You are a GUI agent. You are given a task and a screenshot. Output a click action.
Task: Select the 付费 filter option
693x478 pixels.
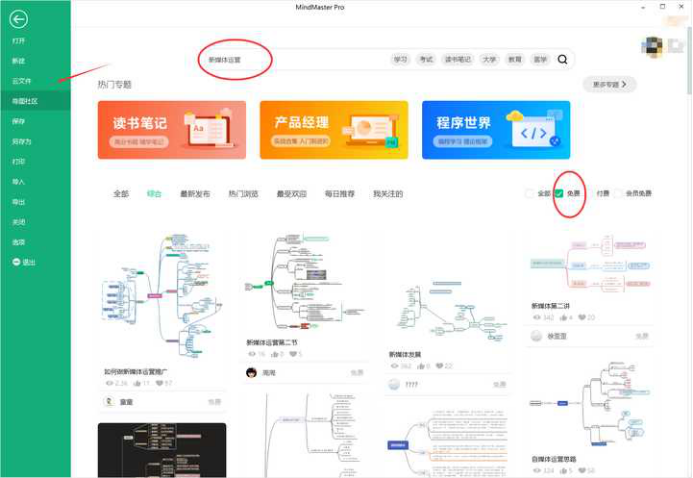pos(603,193)
